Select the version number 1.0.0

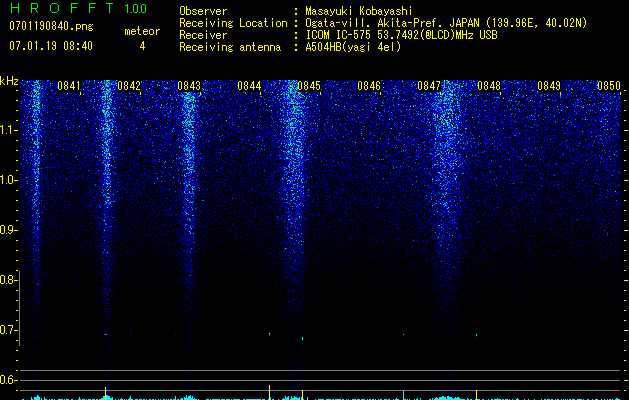[136, 9]
